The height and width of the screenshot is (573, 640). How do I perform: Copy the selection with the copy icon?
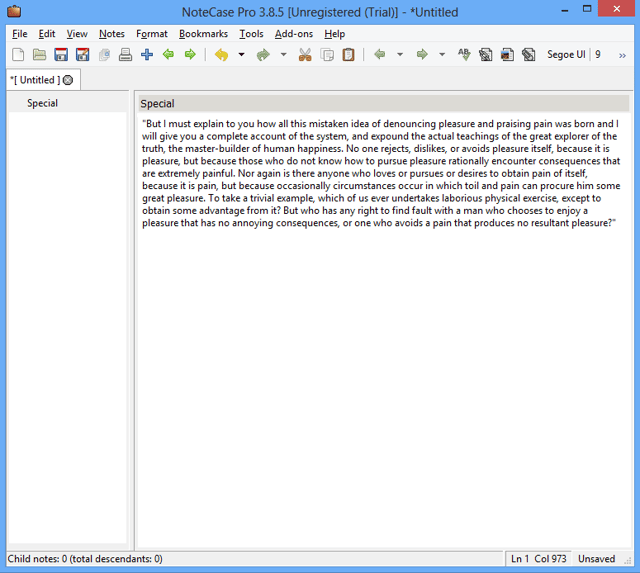(x=327, y=54)
